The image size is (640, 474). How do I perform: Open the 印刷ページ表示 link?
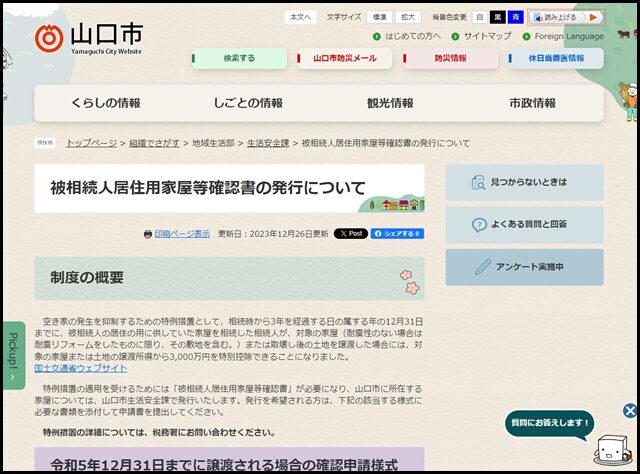(182, 234)
